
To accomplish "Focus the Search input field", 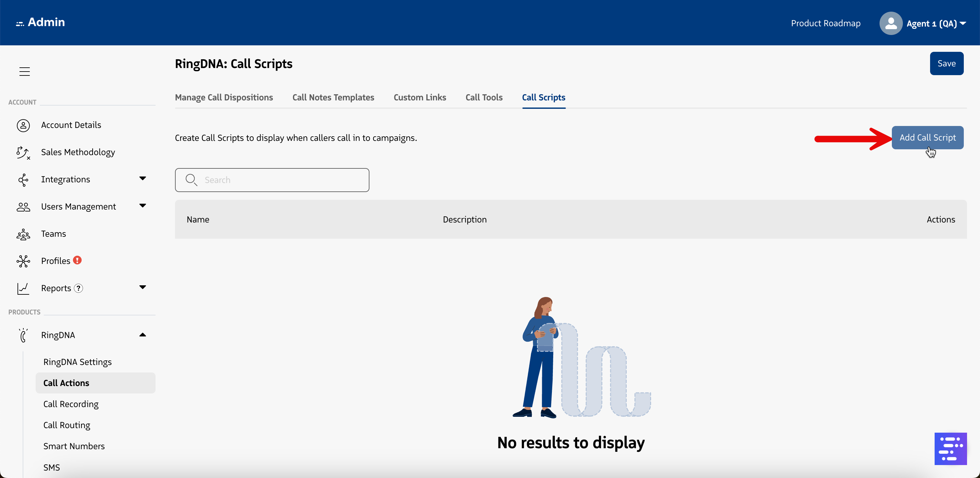I will pyautogui.click(x=282, y=180).
